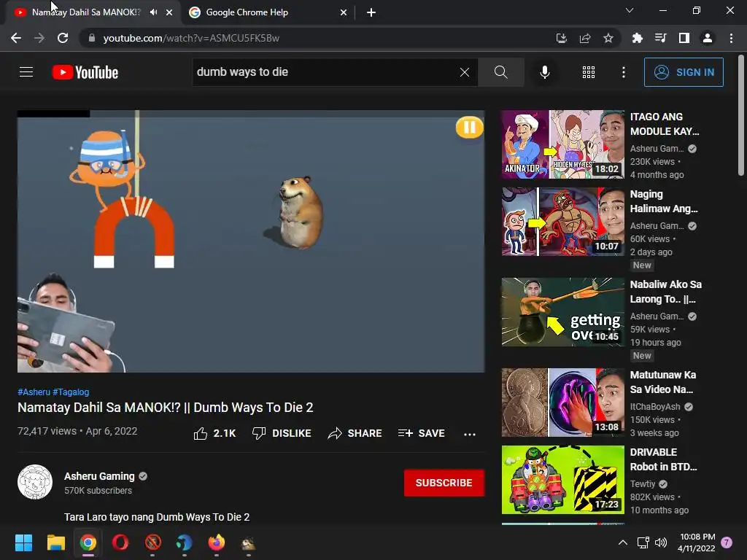Subscribe to Asheru Gaming channel
The image size is (747, 560).
pos(444,483)
